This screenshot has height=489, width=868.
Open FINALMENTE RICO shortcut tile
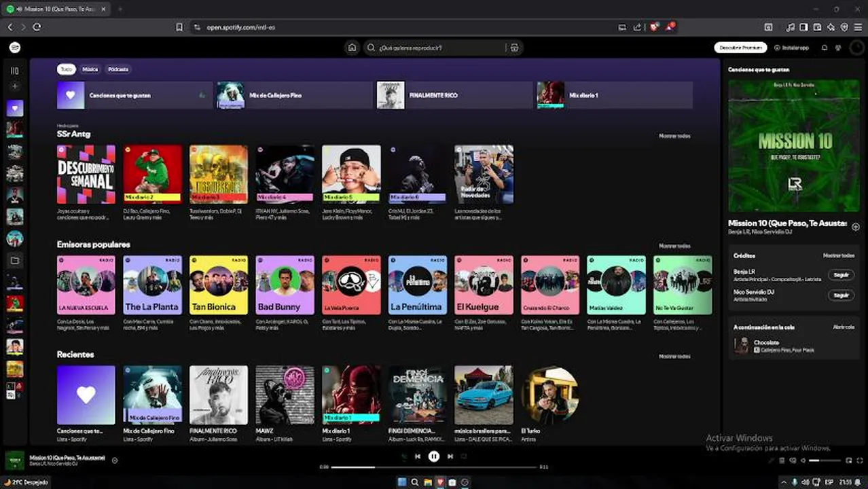(x=454, y=95)
